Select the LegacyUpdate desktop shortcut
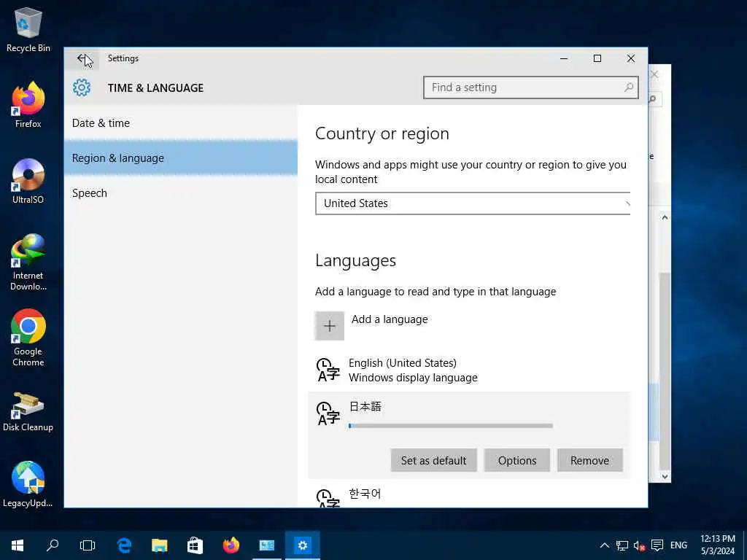Viewport: 747px width, 560px height. 28,484
